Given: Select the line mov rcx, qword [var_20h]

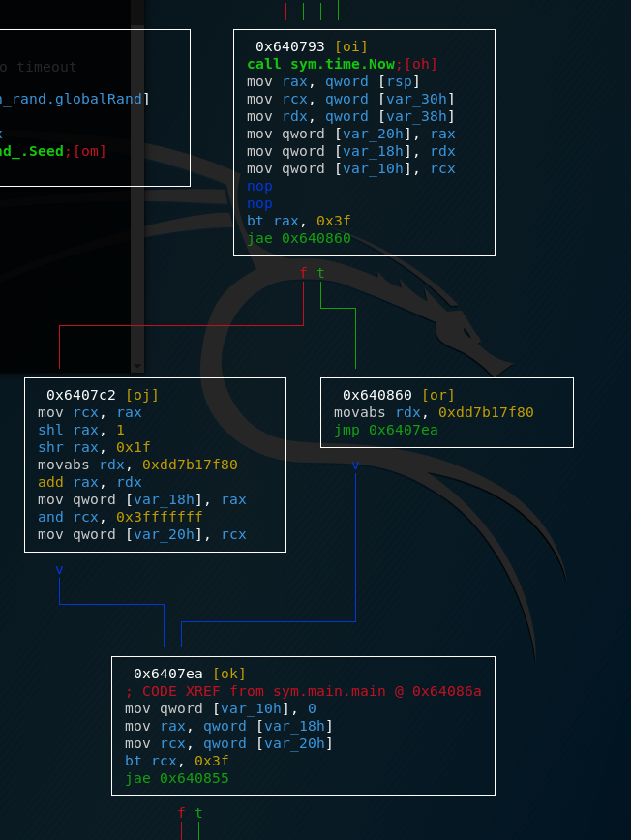Looking at the screenshot, I should point(228,743).
